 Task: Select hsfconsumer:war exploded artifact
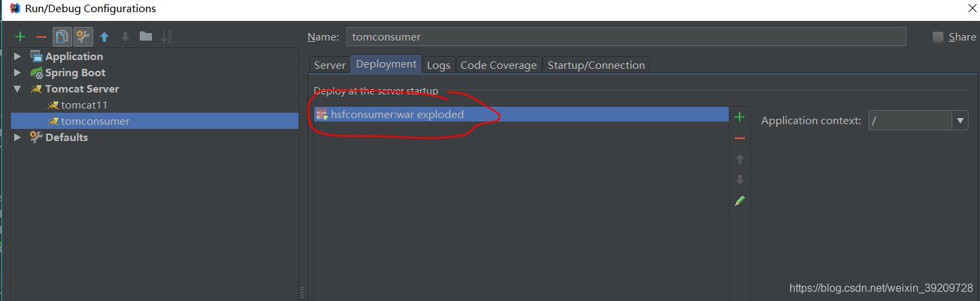tap(521, 115)
